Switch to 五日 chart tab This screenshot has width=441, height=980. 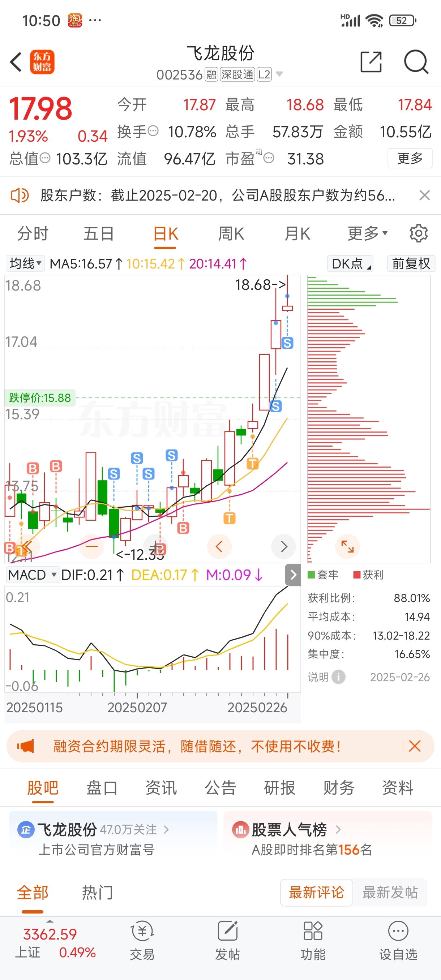[99, 233]
